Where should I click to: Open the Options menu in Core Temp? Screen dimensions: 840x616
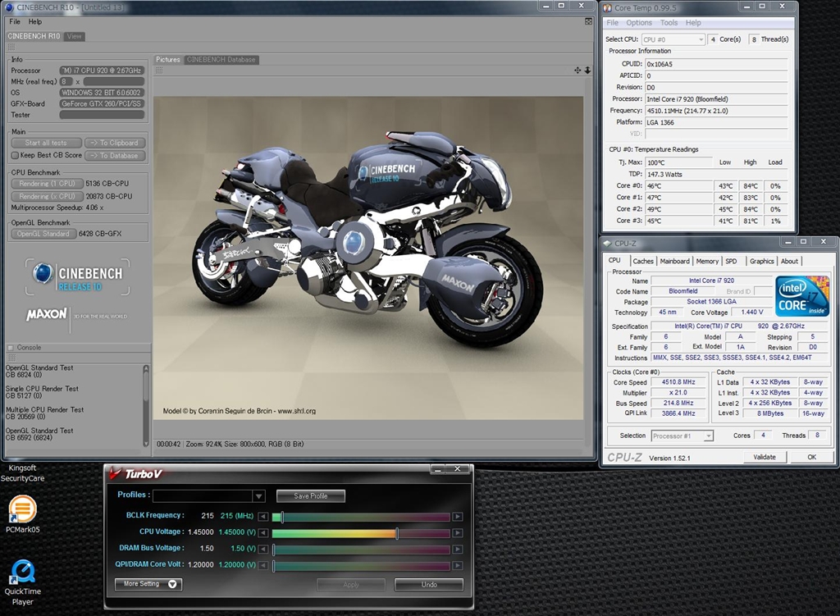pos(639,23)
